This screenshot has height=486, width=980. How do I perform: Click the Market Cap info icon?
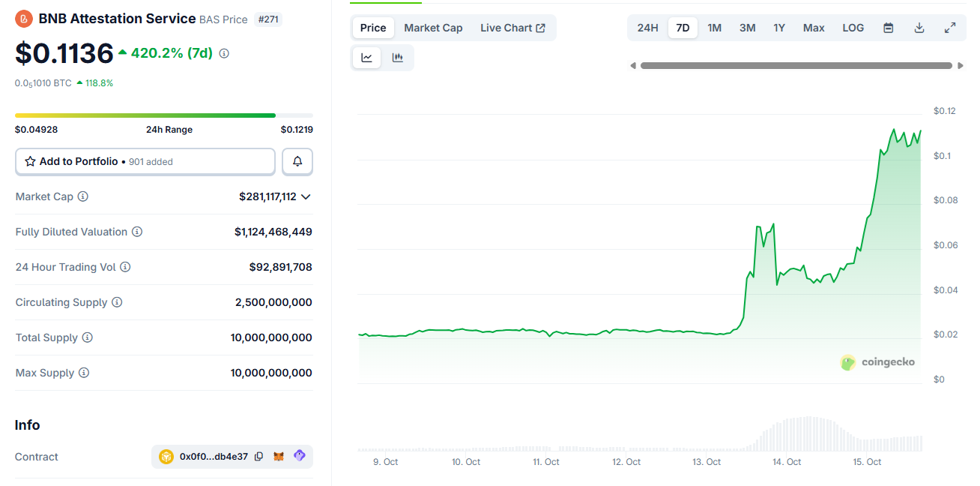[x=83, y=196]
